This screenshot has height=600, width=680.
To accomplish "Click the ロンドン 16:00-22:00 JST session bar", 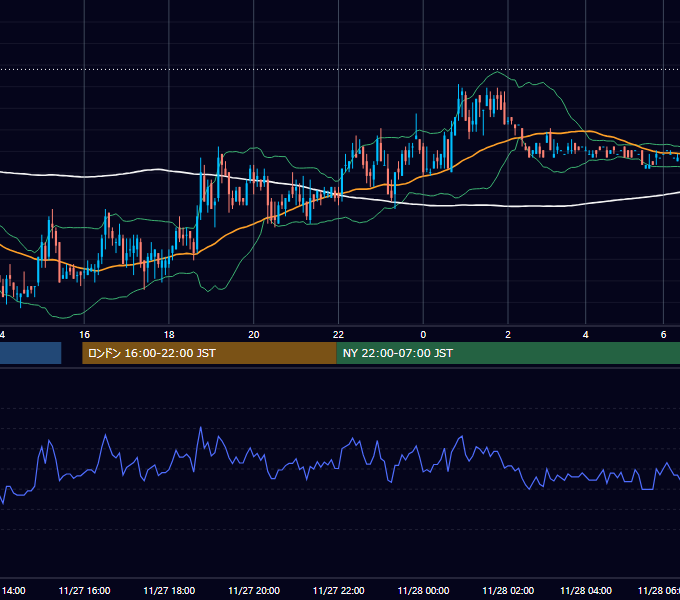I will [209, 353].
